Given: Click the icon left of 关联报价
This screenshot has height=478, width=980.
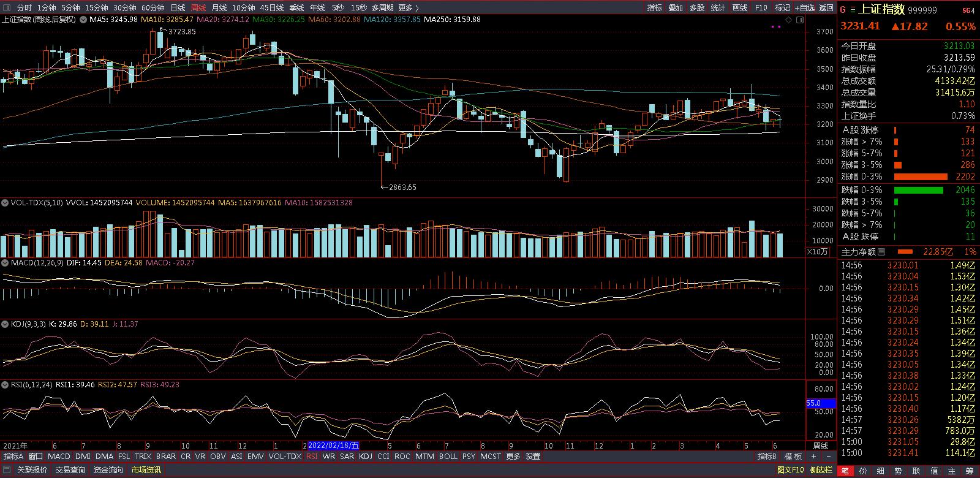Looking at the screenshot, I should pos(7,470).
